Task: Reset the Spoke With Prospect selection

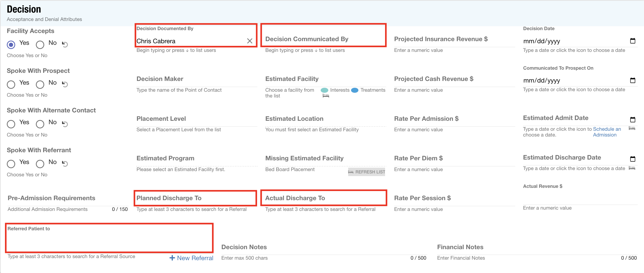Action: [x=65, y=84]
